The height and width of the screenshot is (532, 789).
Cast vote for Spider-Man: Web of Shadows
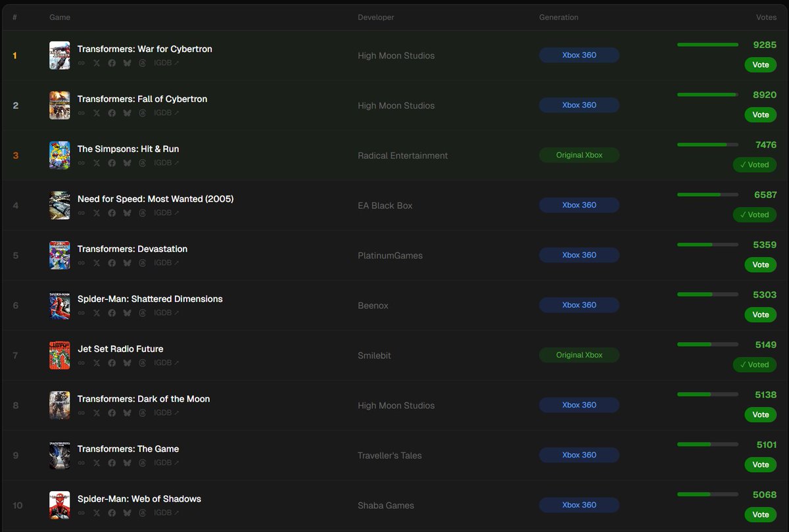tap(761, 515)
